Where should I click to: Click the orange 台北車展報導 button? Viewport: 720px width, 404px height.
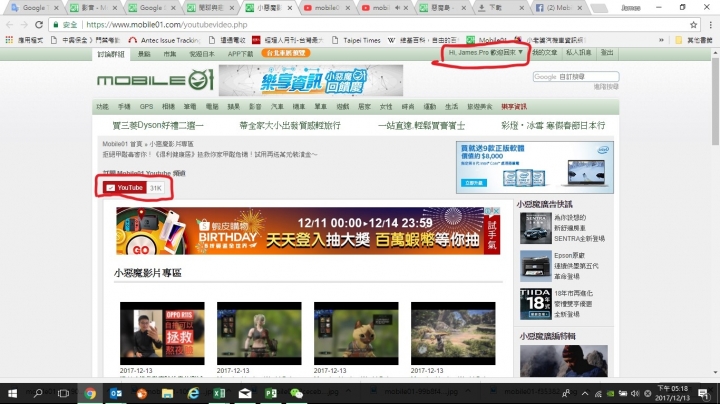pyautogui.click(x=286, y=53)
